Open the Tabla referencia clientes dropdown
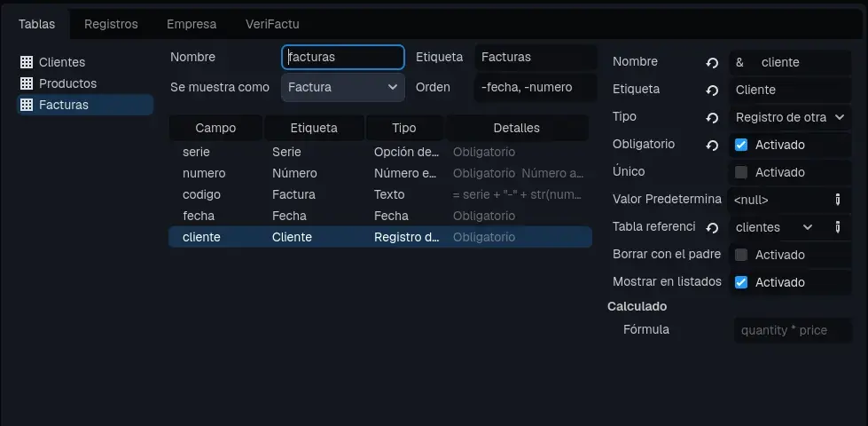 (x=774, y=227)
